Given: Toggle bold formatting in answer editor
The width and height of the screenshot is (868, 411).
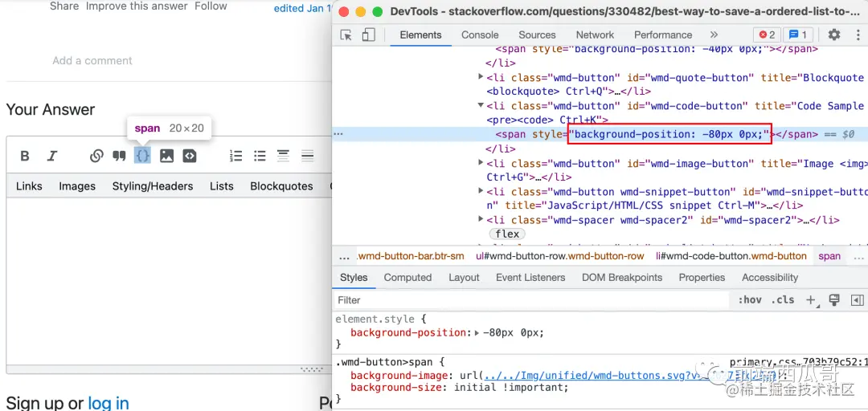Looking at the screenshot, I should click(24, 156).
